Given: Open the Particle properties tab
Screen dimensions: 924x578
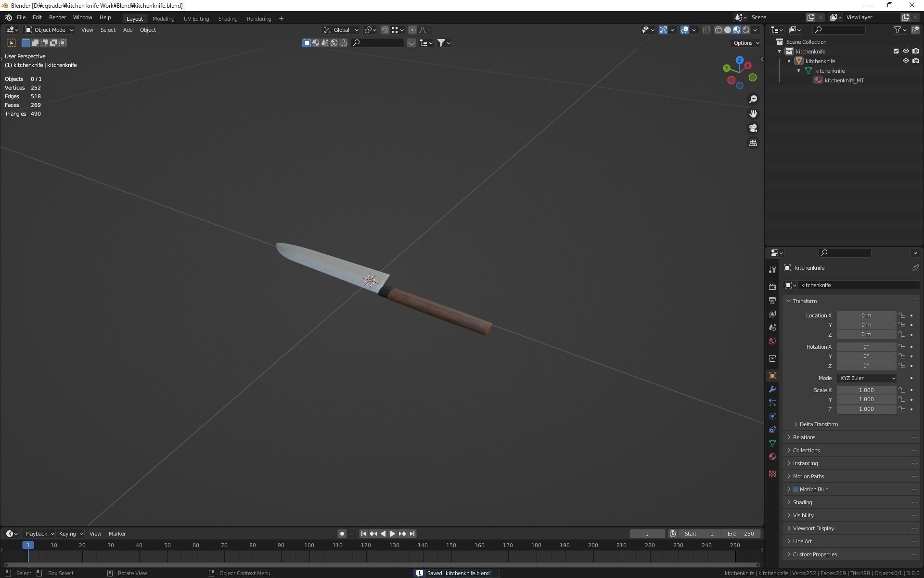Looking at the screenshot, I should 772,403.
